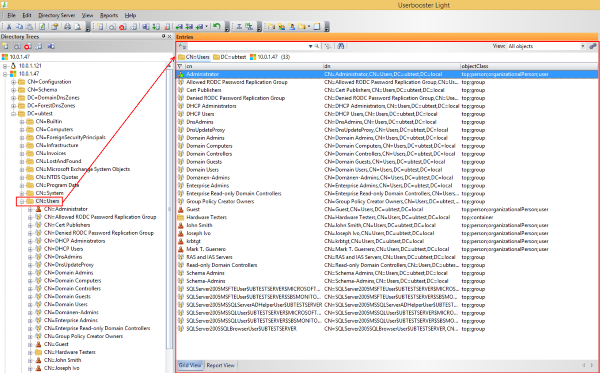Sort by the dn column header
Screen dimensions: 600x373
pyautogui.click(x=391, y=66)
